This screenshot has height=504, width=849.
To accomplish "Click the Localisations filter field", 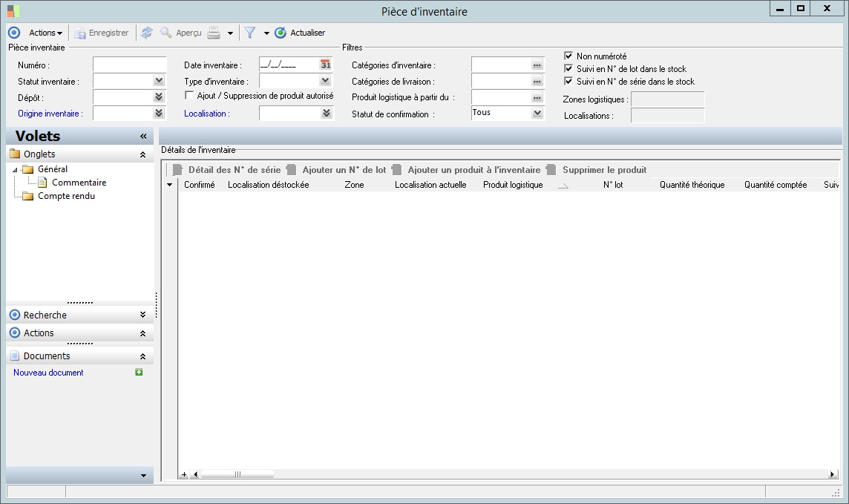I will pos(668,115).
